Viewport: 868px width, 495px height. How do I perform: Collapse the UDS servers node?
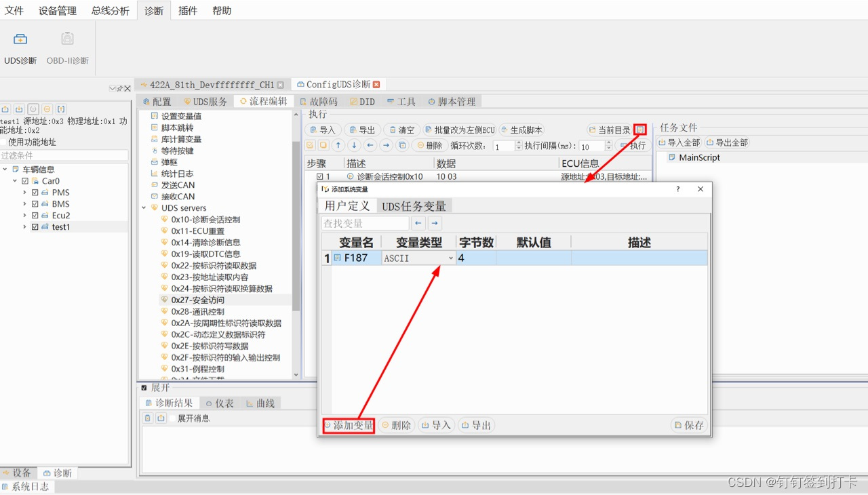144,208
